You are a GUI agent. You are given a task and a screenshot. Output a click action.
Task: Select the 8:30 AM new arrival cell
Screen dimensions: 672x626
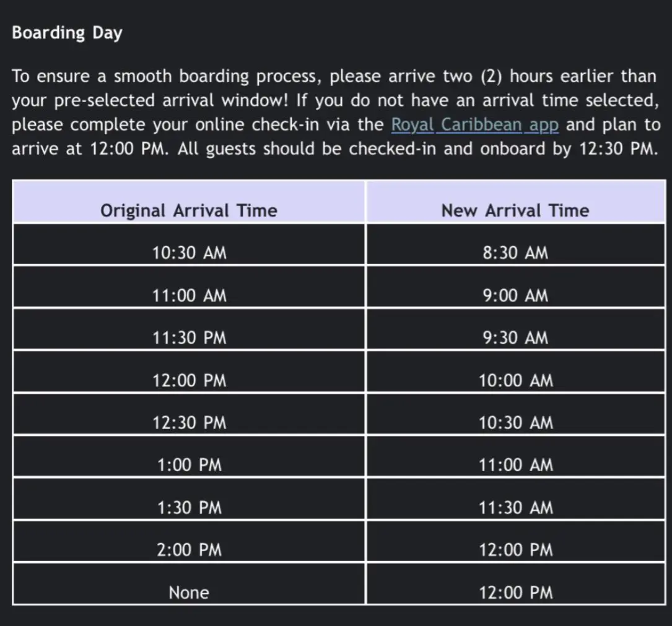(x=515, y=253)
